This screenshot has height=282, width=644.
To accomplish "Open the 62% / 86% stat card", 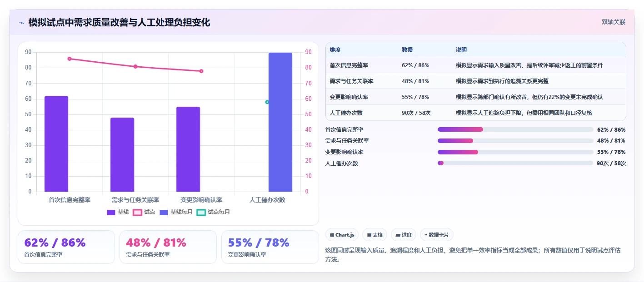I will pyautogui.click(x=66, y=247).
